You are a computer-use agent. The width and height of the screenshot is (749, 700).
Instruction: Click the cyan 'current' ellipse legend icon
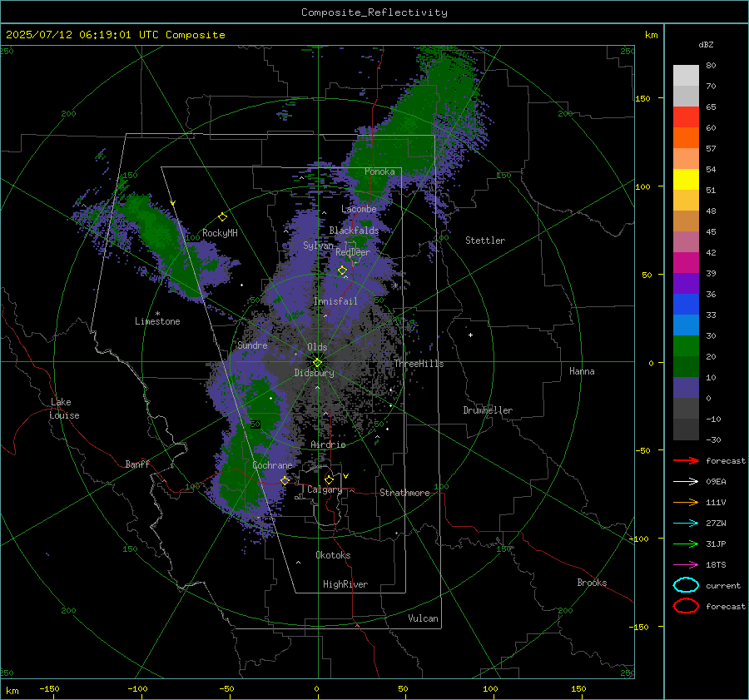point(686,585)
